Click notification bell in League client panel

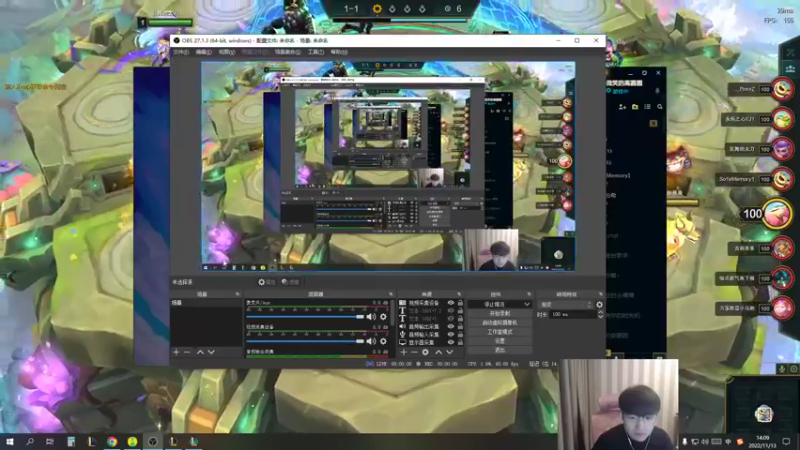657,91
